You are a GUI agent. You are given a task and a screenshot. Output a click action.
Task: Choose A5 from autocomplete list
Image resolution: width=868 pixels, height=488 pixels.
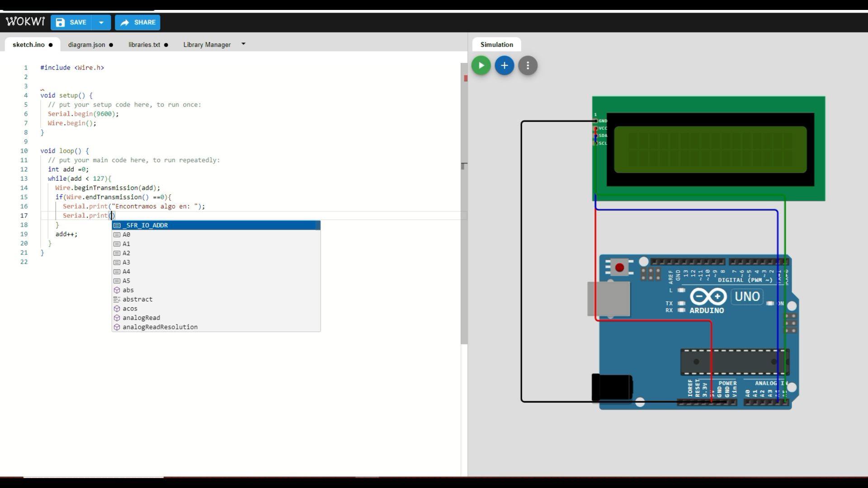click(216, 281)
